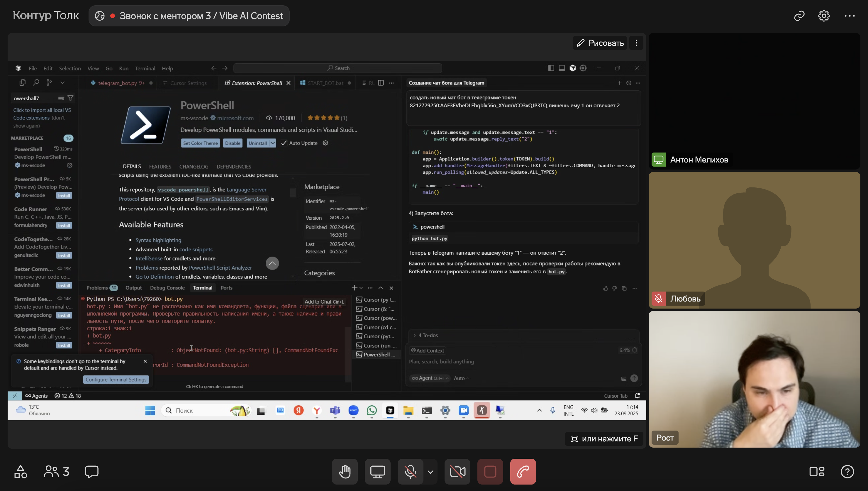Click the Рисовать draw button

[x=600, y=43]
